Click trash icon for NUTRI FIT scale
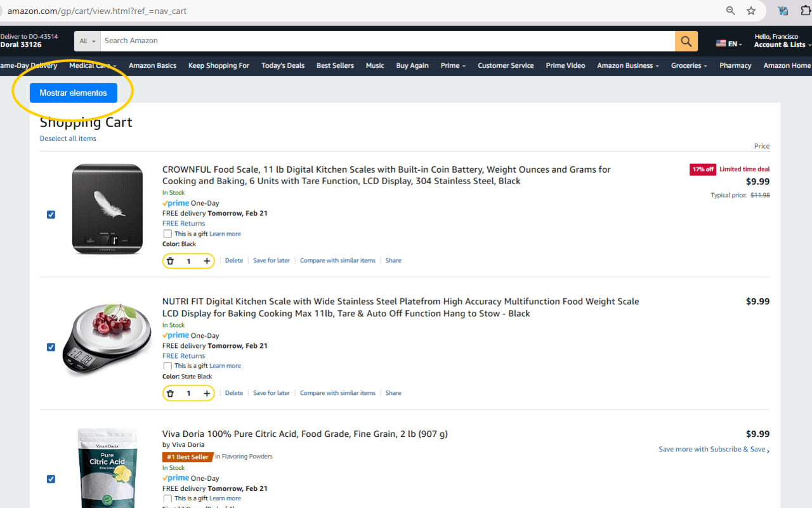This screenshot has width=812, height=508. 170,394
